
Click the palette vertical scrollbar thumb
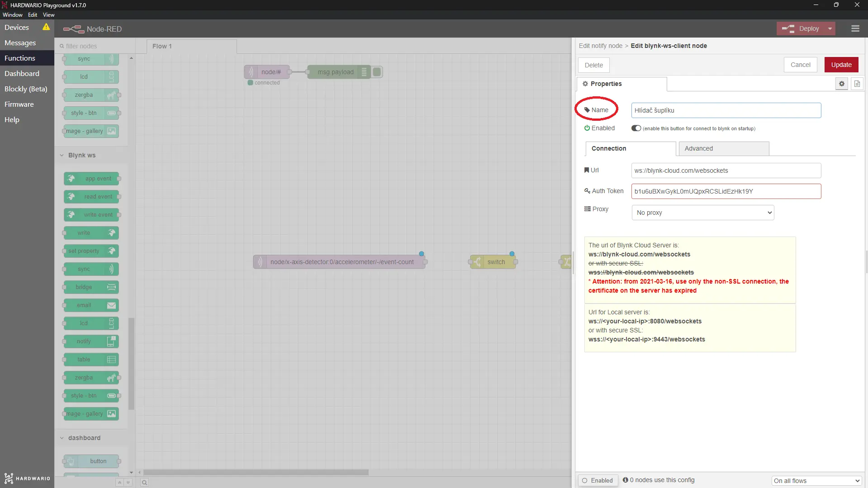click(x=131, y=364)
